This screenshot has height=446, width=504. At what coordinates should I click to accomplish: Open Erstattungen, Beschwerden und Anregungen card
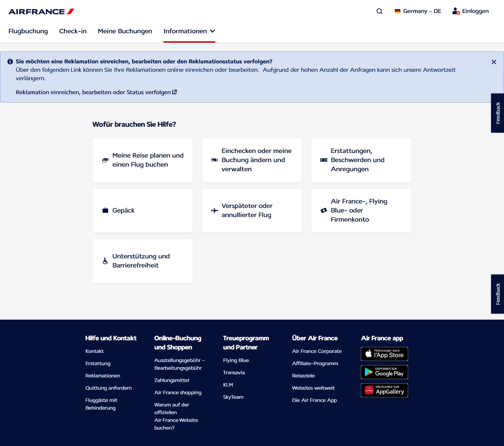tap(361, 160)
